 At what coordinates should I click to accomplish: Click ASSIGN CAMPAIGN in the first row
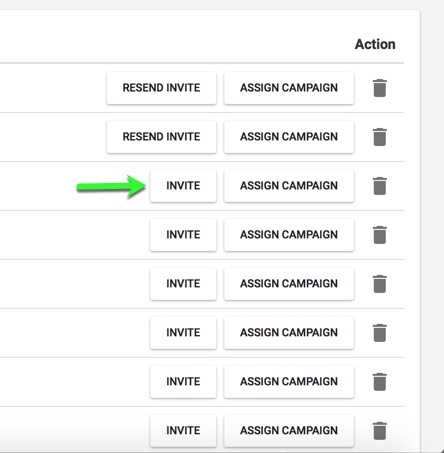click(x=289, y=88)
